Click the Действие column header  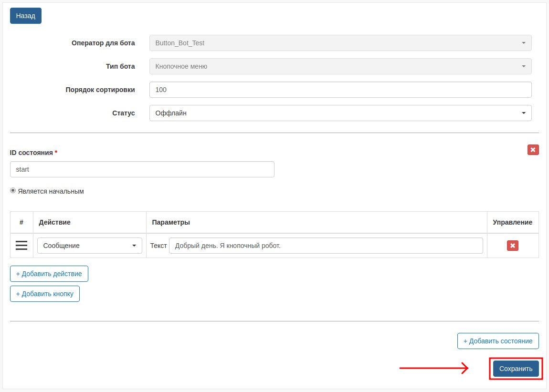click(x=54, y=223)
